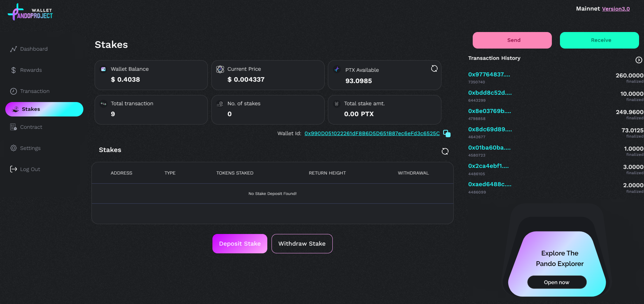Select the Stakes sidebar tab

point(44,109)
